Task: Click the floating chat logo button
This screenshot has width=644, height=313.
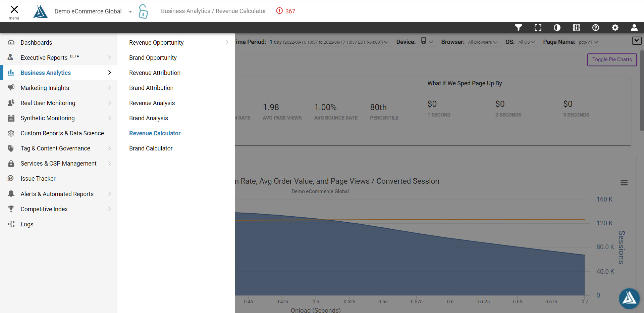Action: [629, 298]
